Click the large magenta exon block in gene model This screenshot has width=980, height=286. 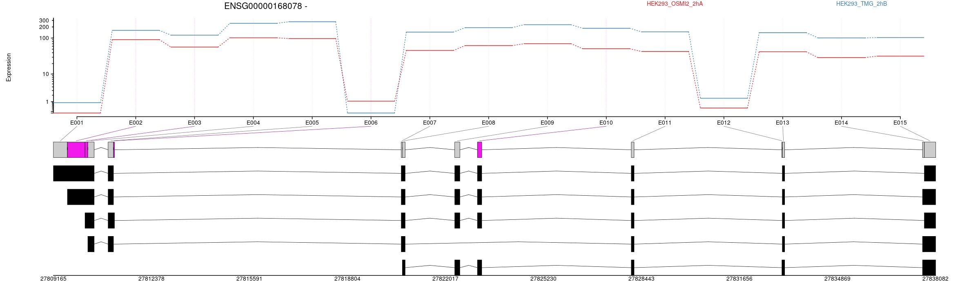(x=76, y=150)
